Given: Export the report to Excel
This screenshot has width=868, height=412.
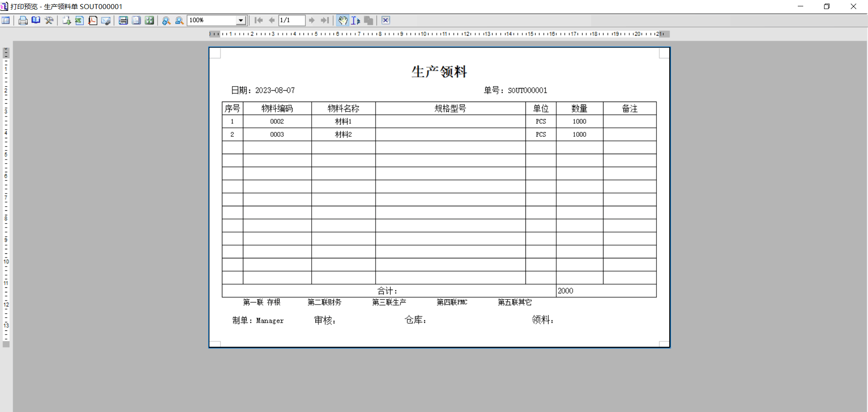Looking at the screenshot, I should pyautogui.click(x=79, y=20).
